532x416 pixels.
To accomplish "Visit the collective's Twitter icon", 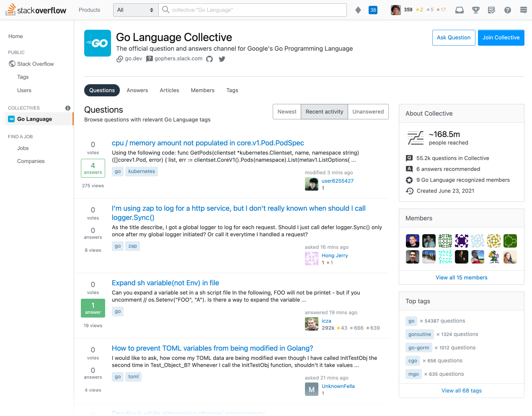I will (222, 59).
